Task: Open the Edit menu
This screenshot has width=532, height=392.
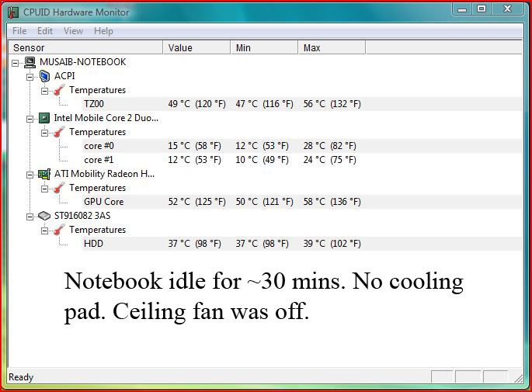Action: point(45,31)
